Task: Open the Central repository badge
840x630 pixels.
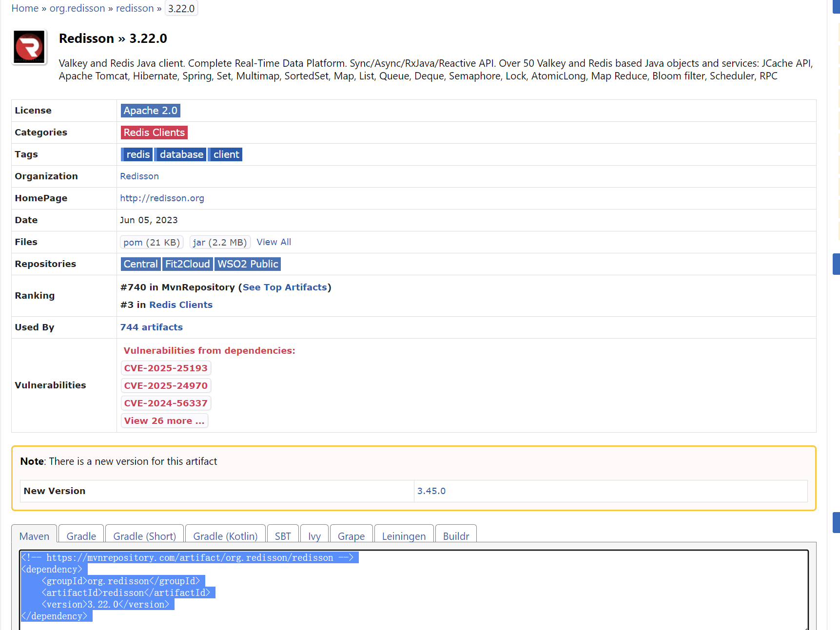Action: point(141,264)
